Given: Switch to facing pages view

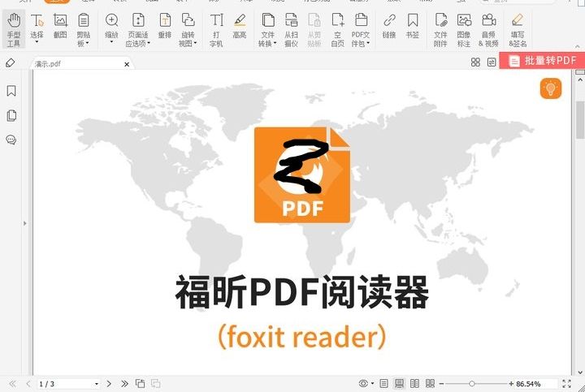Looking at the screenshot, I should [414, 383].
